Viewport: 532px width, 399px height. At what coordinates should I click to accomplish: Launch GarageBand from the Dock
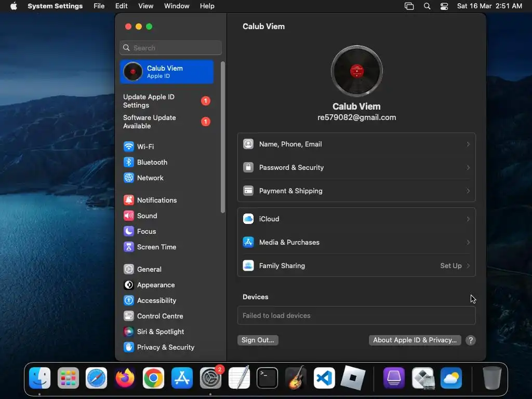(x=296, y=378)
